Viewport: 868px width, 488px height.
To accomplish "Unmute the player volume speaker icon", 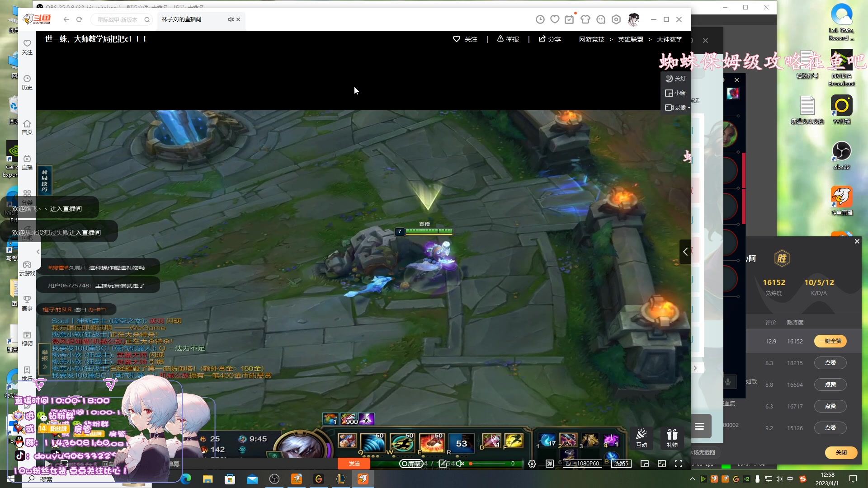I will click(x=460, y=464).
